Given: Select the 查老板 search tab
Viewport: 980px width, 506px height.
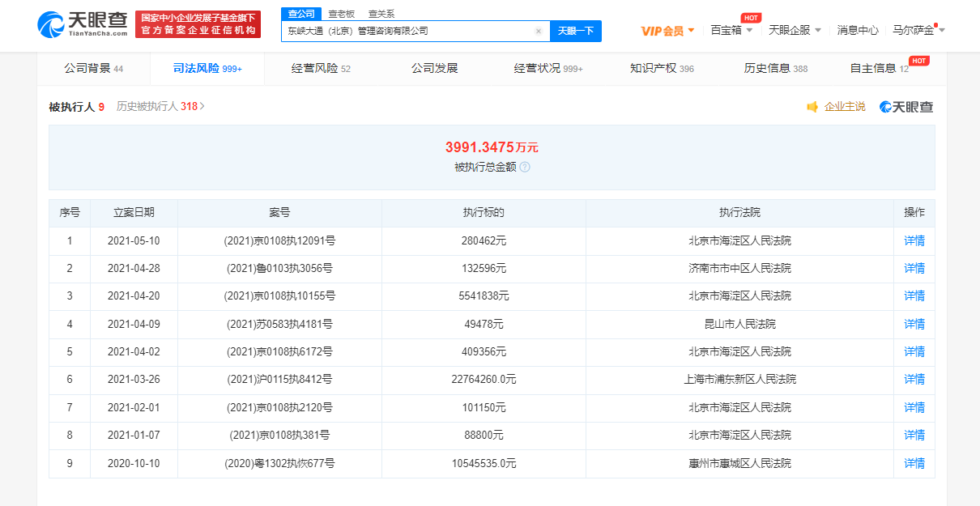Looking at the screenshot, I should (341, 14).
